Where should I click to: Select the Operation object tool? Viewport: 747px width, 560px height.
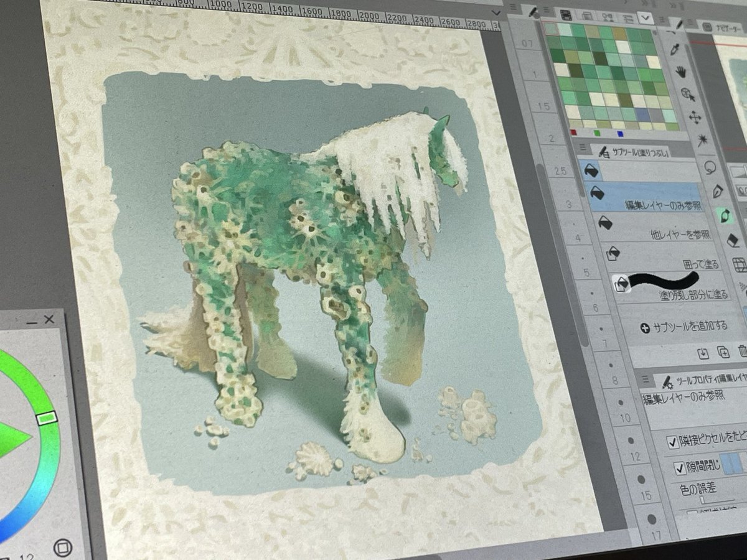tap(688, 94)
